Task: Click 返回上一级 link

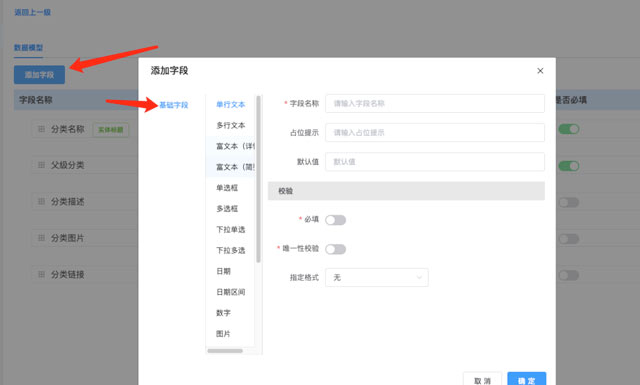Action: [x=33, y=12]
